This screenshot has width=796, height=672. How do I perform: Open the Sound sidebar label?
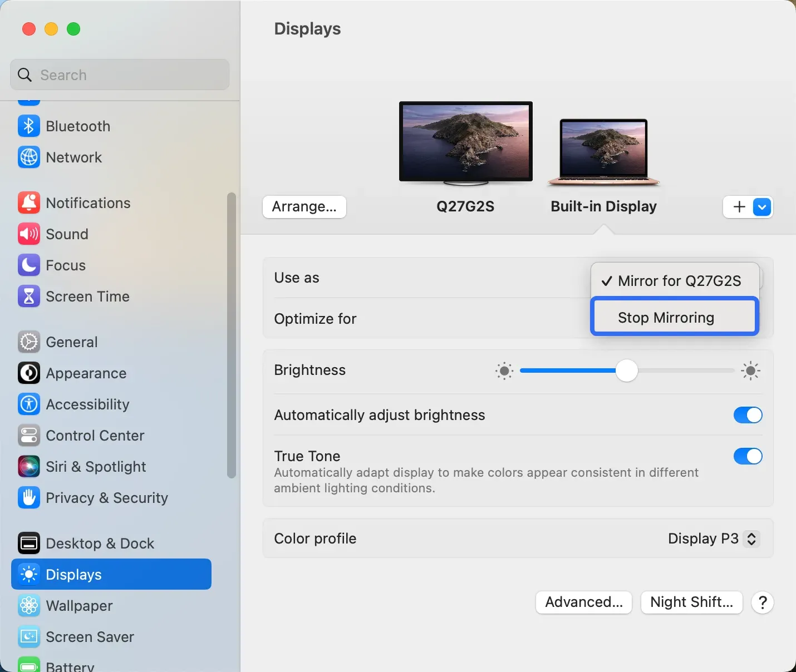point(67,234)
